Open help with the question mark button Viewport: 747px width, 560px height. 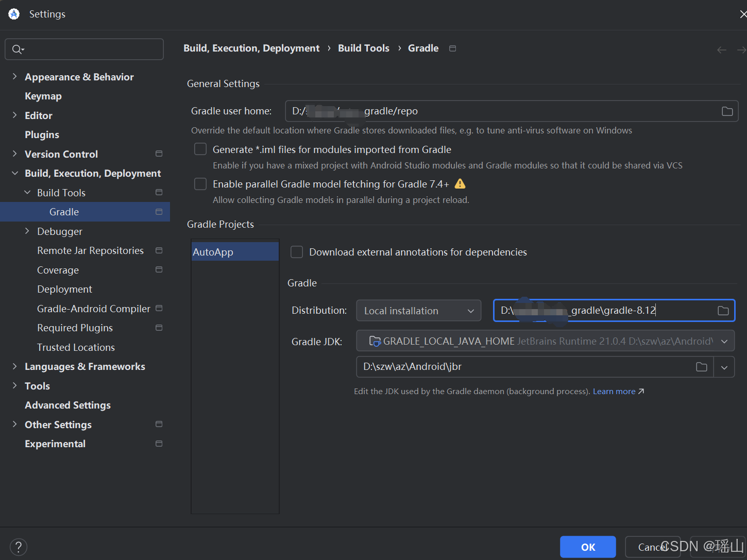pos(19,547)
